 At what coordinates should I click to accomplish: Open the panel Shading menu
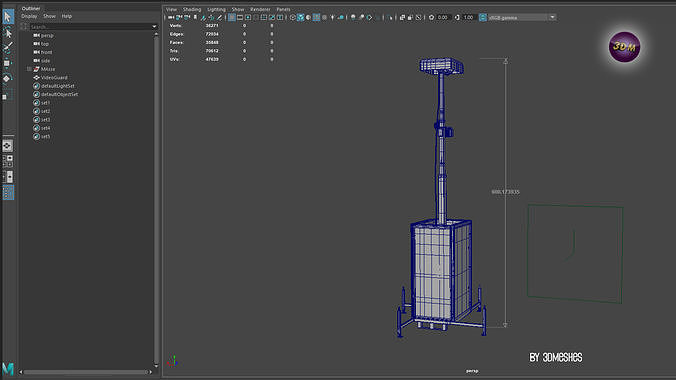192,9
